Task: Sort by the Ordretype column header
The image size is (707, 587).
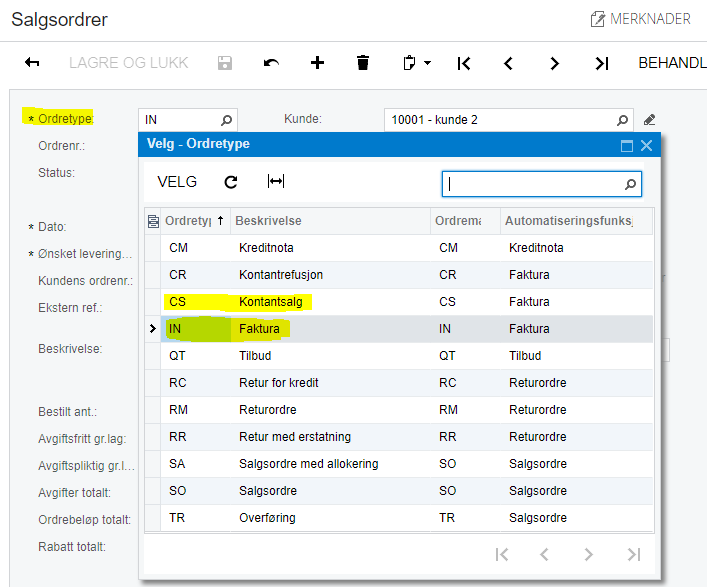Action: pos(195,221)
